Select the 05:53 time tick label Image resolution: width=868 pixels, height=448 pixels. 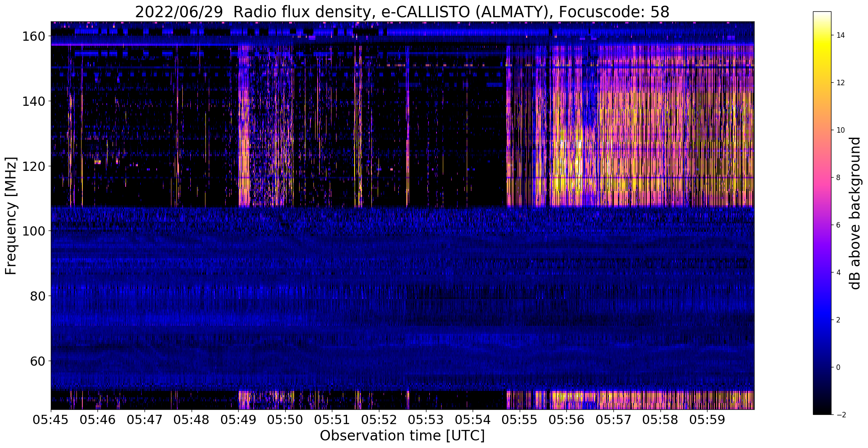coord(426,419)
